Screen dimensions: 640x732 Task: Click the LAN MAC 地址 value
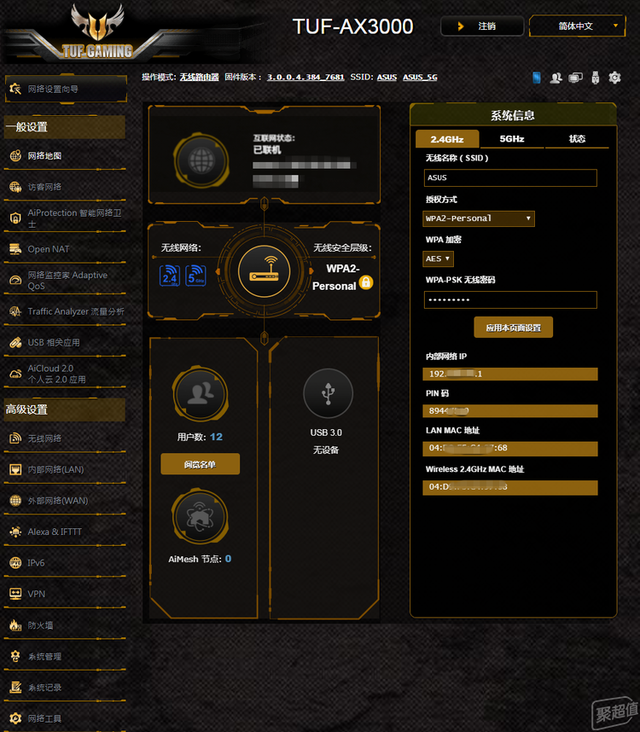click(510, 448)
